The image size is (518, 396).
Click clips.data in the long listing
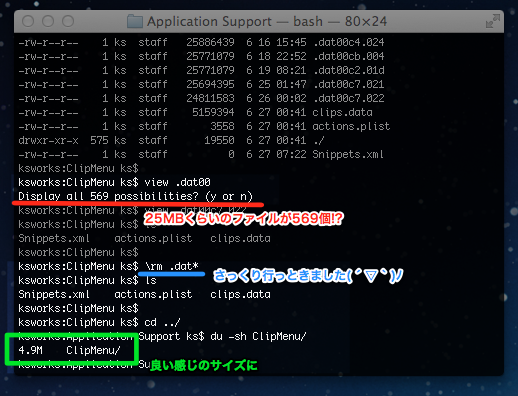342,112
